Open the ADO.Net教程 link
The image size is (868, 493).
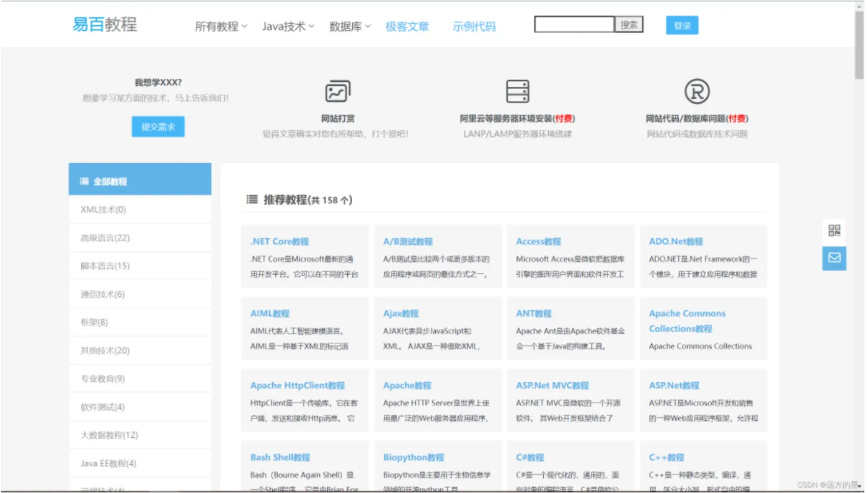tap(676, 241)
